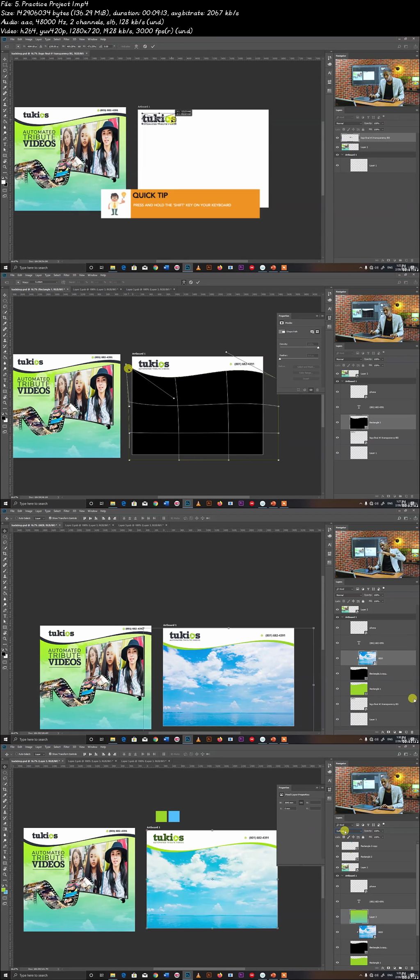
Task: Click Color Range button in Masks properties
Action: coord(306,373)
